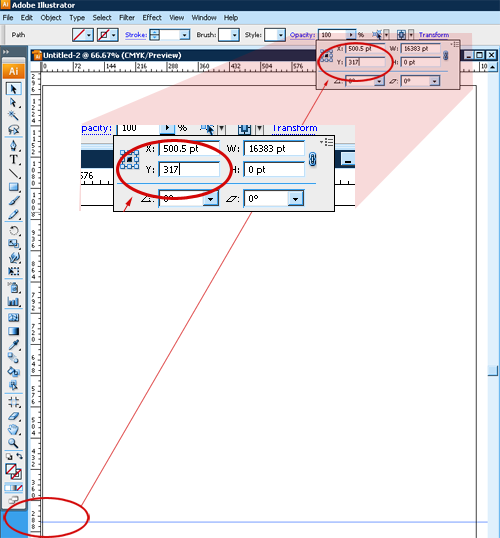
Task: Toggle the constrain proportions chain link
Action: coord(445,56)
